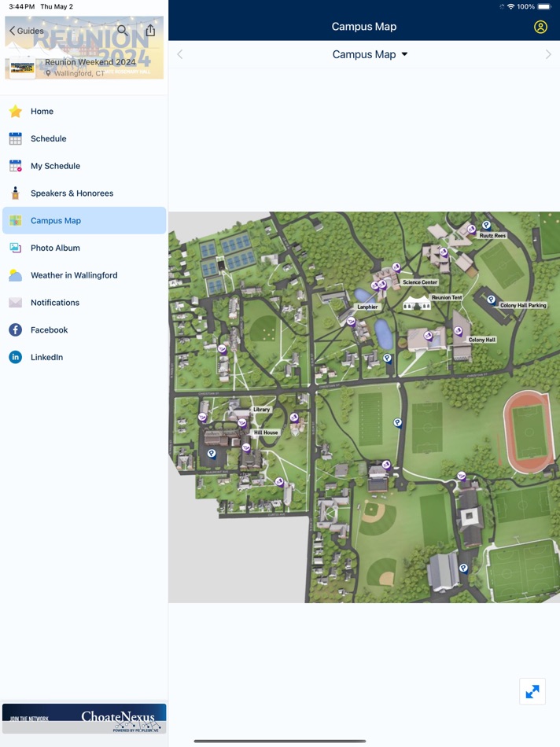560x747 pixels.
Task: Open the Facebook link
Action: [x=84, y=329]
